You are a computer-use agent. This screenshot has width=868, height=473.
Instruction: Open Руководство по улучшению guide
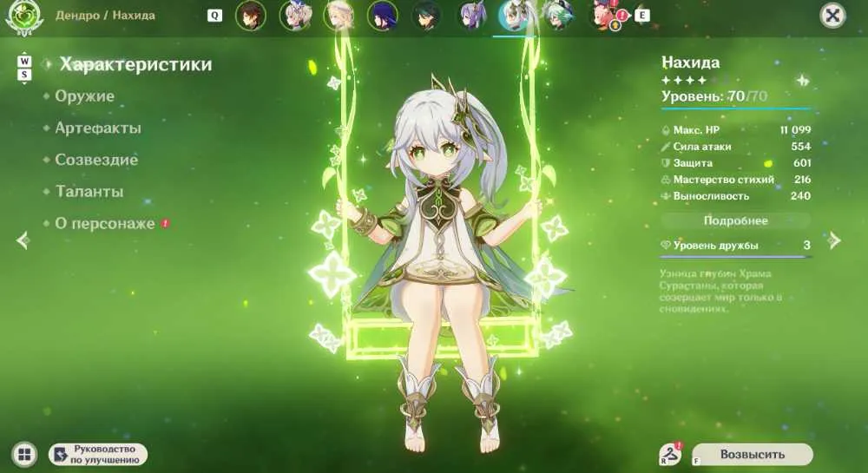[99, 455]
